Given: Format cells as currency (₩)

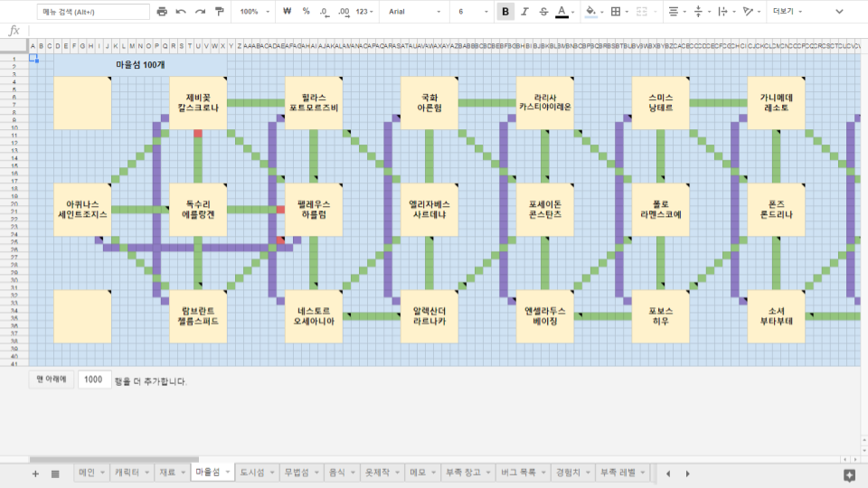Looking at the screenshot, I should coord(287,12).
